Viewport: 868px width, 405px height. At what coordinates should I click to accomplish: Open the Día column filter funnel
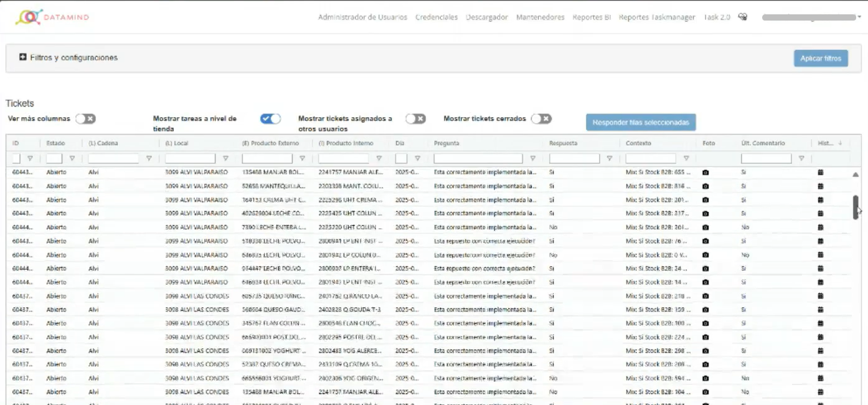click(x=417, y=158)
